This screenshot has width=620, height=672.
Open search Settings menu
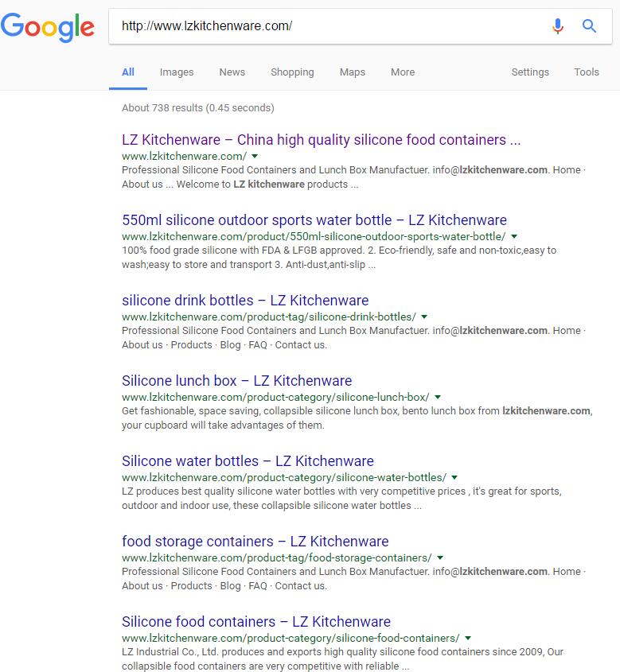(530, 72)
